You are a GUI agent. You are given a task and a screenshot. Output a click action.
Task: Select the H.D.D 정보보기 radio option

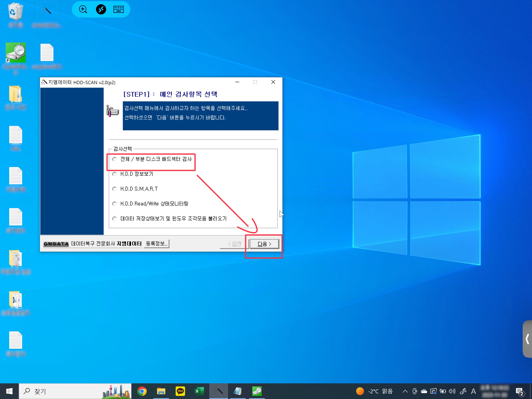click(115, 174)
